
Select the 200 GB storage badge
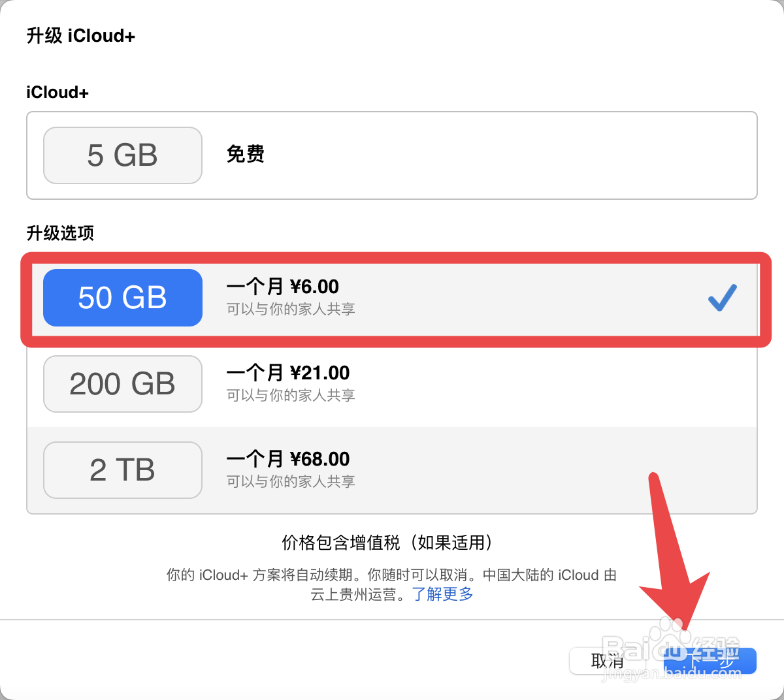tap(123, 384)
